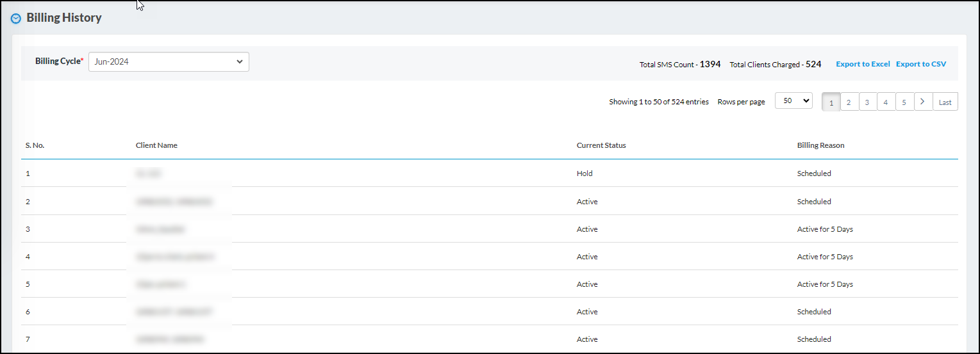Go to page 5 of results
The width and height of the screenshot is (980, 354).
click(904, 102)
